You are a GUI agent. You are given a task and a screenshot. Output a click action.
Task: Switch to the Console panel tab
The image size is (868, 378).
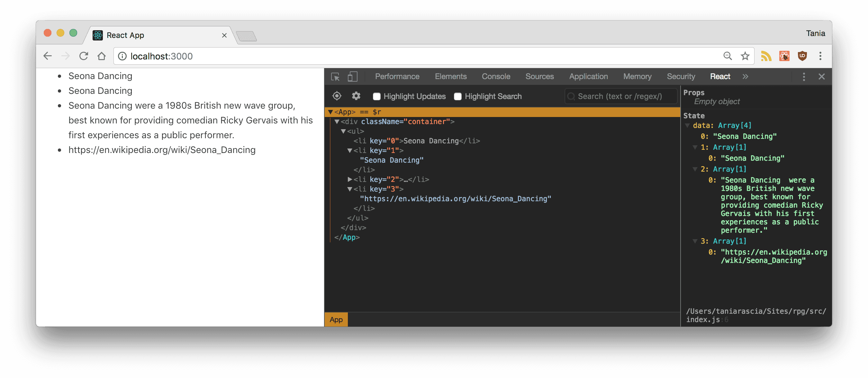click(x=495, y=76)
